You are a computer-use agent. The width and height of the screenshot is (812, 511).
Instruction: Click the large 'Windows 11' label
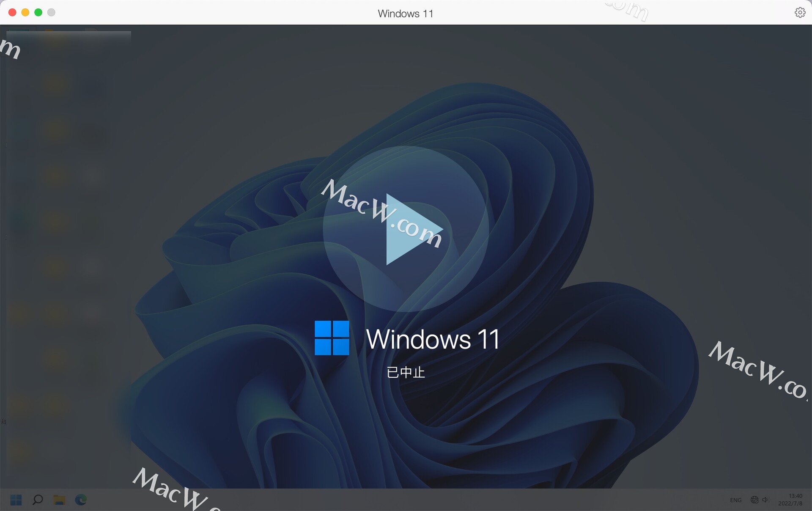pyautogui.click(x=433, y=339)
